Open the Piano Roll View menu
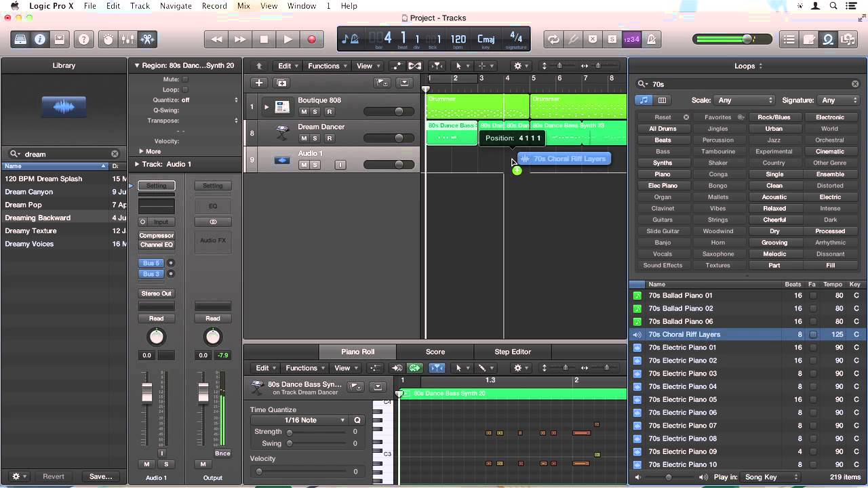Image resolution: width=868 pixels, height=488 pixels. pos(346,368)
